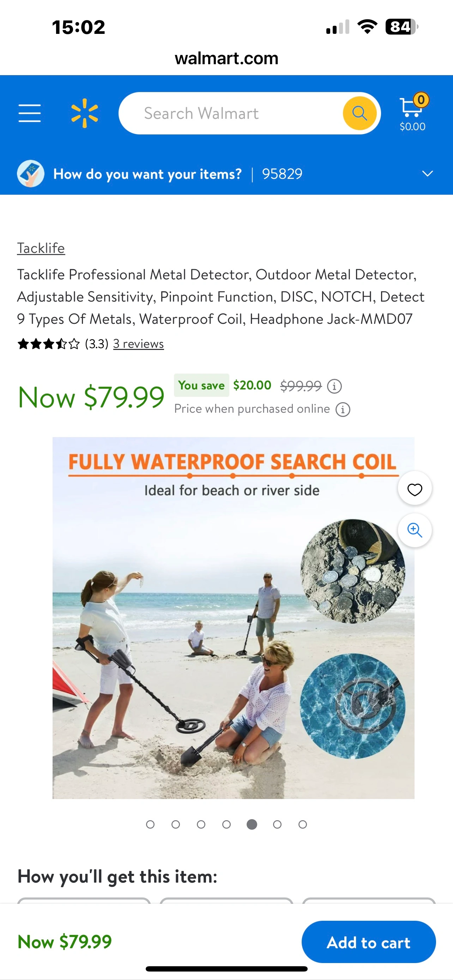
Task: Select the first image carousel dot
Action: [x=150, y=824]
